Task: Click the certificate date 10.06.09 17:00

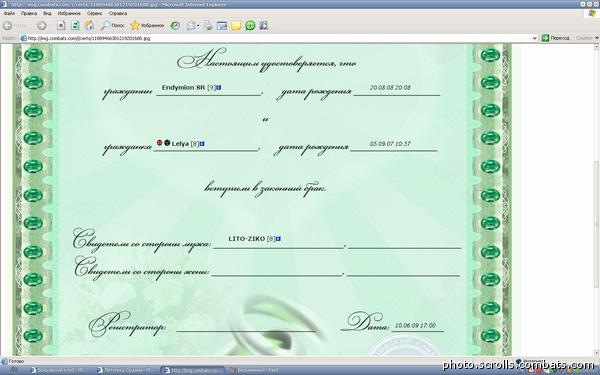Action: click(415, 326)
